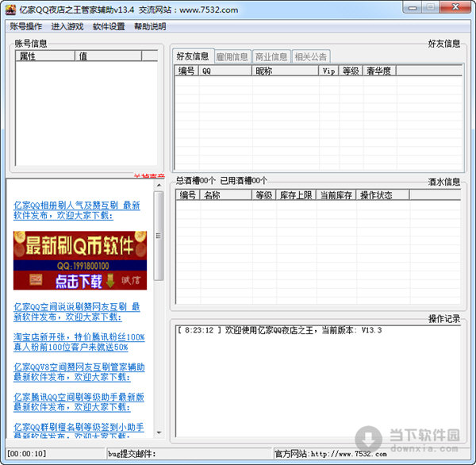Open the 帮助说明 menu
This screenshot has height=465, width=476.
point(150,27)
